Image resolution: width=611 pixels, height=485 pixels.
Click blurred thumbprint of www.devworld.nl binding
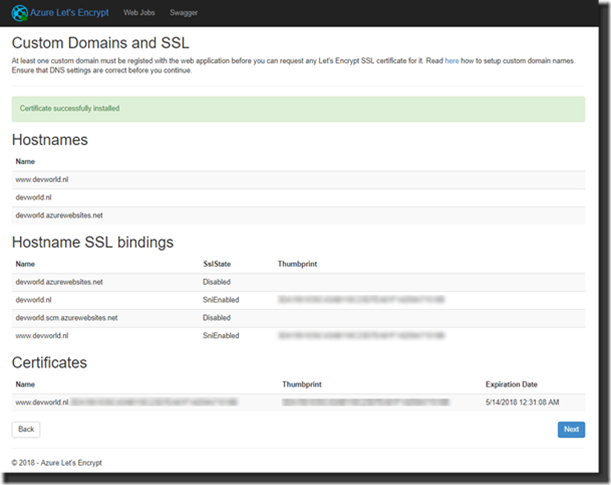coord(361,335)
